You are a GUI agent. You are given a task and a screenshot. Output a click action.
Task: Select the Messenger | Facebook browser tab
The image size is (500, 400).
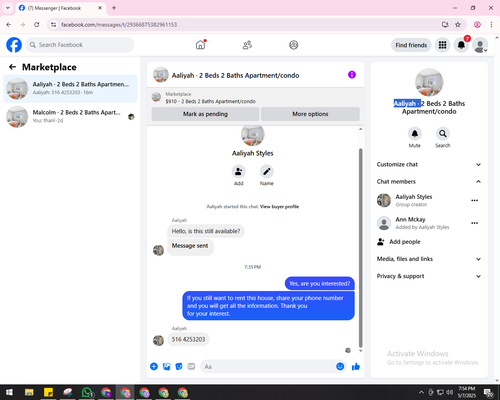coord(60,8)
